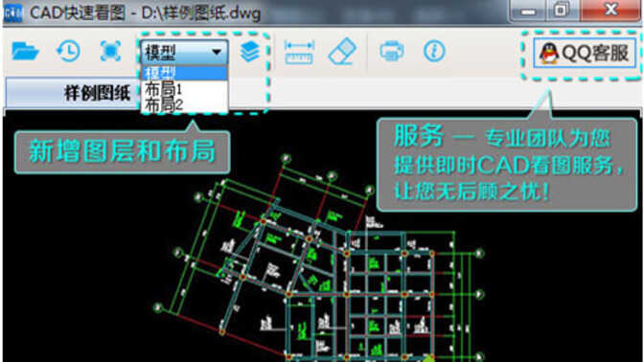Restore the CAD快速看图 window size

[562, 10]
